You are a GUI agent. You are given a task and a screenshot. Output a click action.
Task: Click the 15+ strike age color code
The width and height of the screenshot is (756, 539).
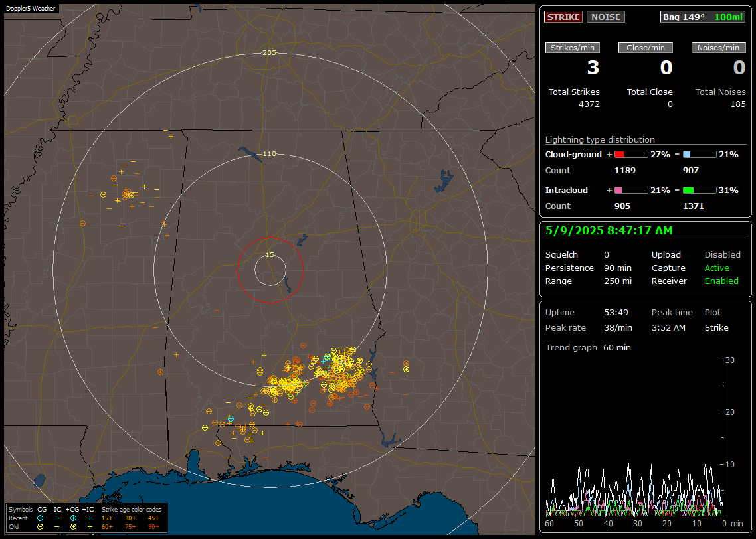[x=107, y=518]
